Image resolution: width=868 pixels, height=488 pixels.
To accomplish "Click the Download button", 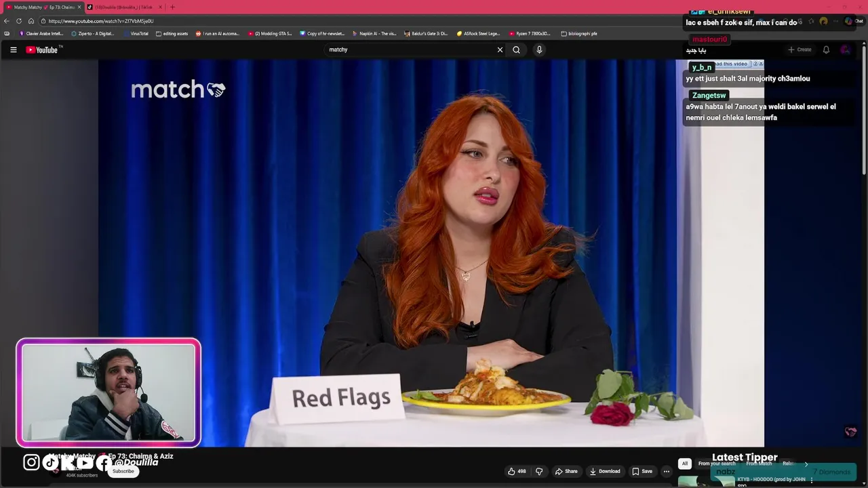I will pyautogui.click(x=605, y=471).
